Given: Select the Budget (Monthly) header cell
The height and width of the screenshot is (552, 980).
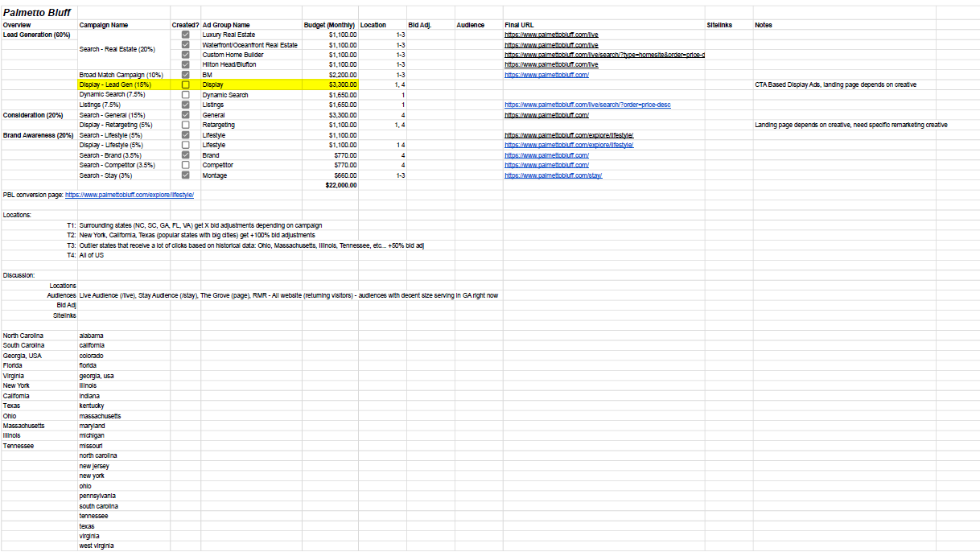Looking at the screenshot, I should coord(330,25).
